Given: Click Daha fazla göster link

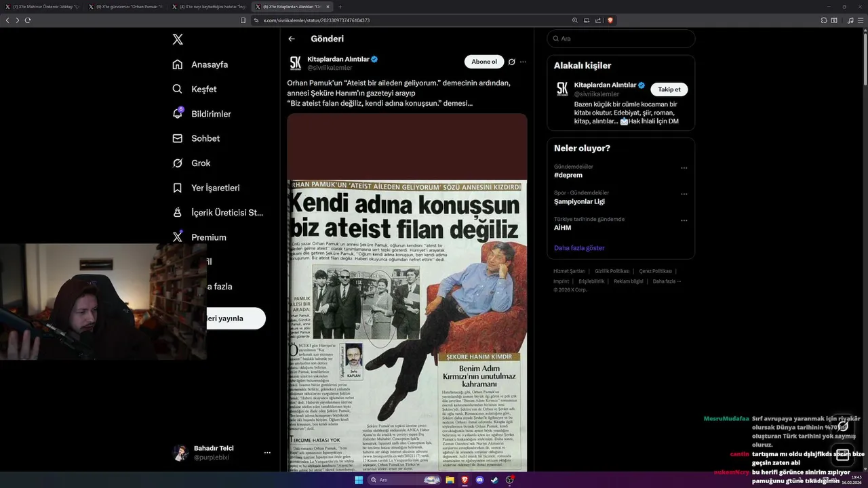Looking at the screenshot, I should coord(579,248).
